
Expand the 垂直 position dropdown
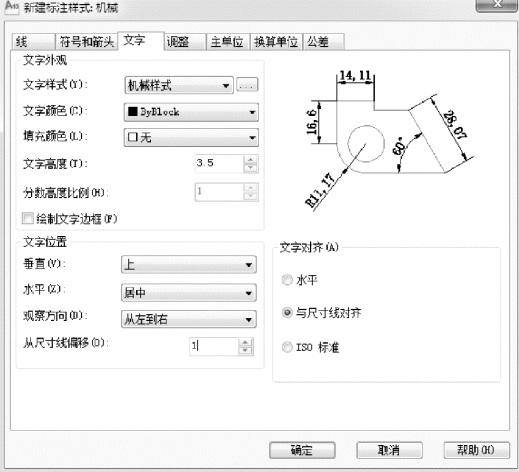pos(189,265)
